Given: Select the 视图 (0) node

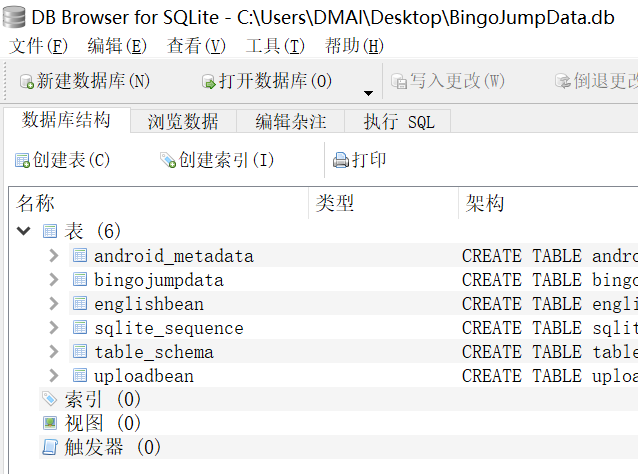Looking at the screenshot, I should pos(103,423).
